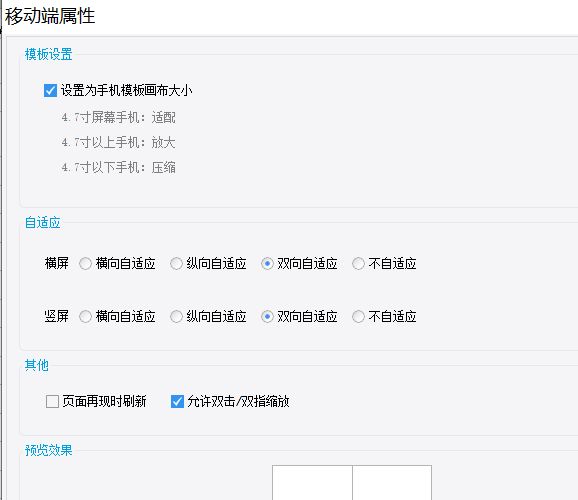Select 横向自适应 for 竖屏
This screenshot has height=500, width=578.
[x=85, y=316]
